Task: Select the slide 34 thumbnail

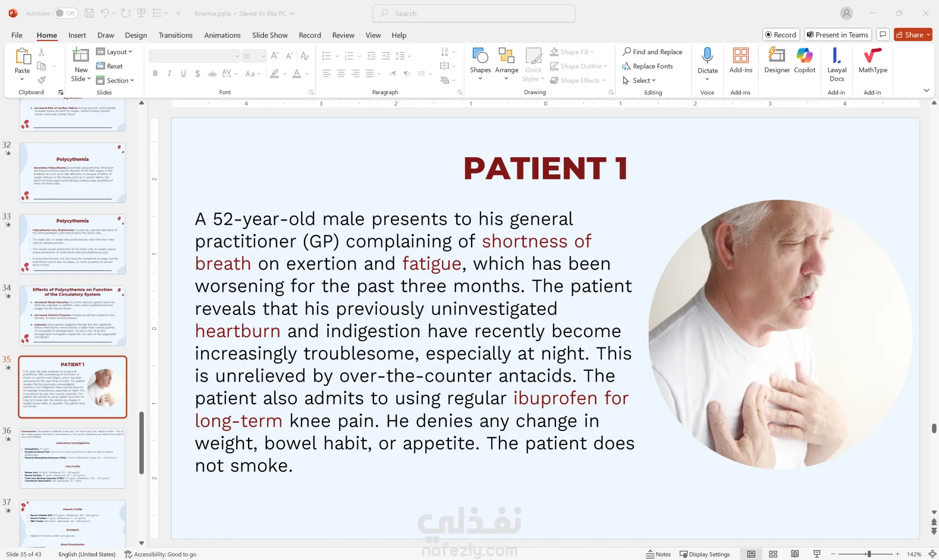Action: tap(72, 315)
